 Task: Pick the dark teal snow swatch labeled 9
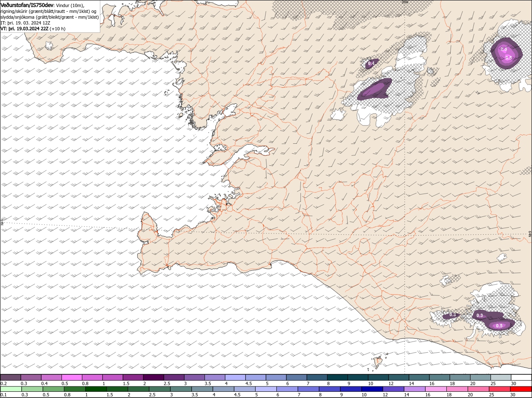pos(358,377)
